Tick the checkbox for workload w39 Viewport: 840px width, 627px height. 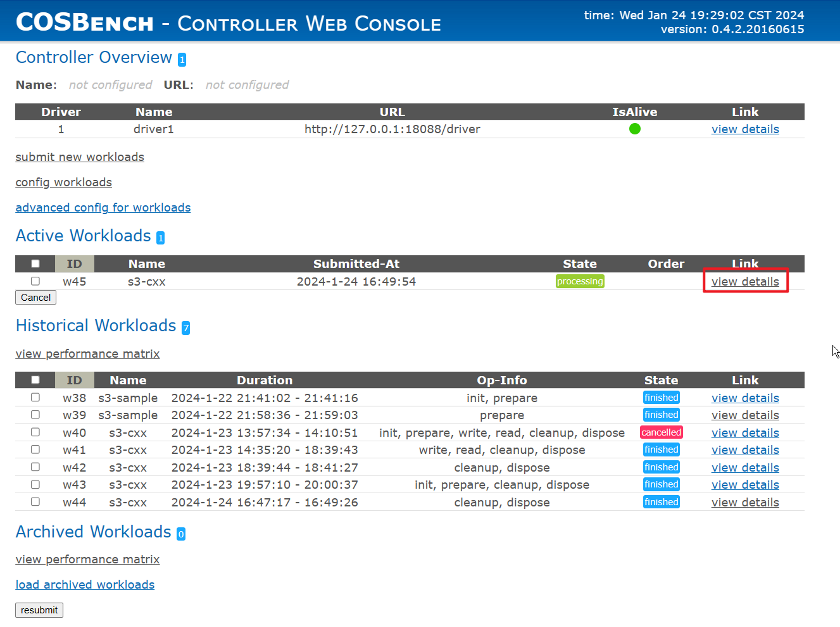pos(35,415)
